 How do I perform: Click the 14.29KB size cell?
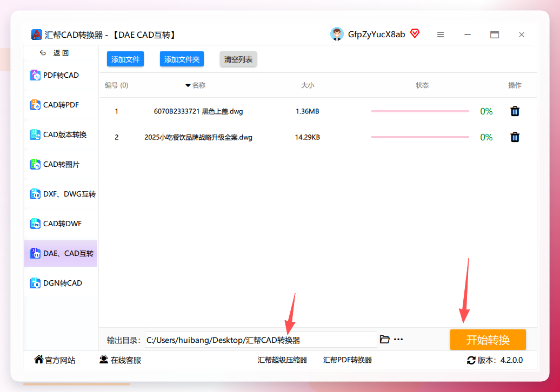(307, 137)
